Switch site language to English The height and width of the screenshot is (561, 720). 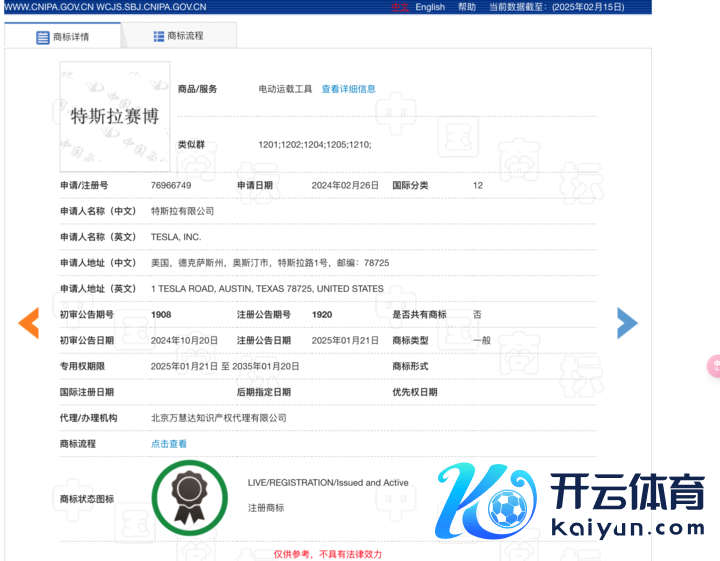pos(430,7)
